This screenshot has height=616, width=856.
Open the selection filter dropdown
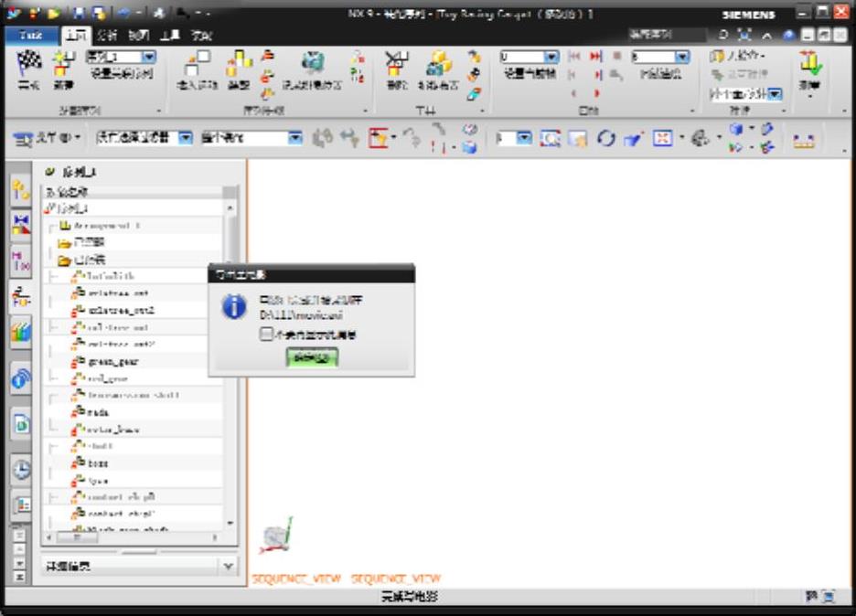point(185,139)
